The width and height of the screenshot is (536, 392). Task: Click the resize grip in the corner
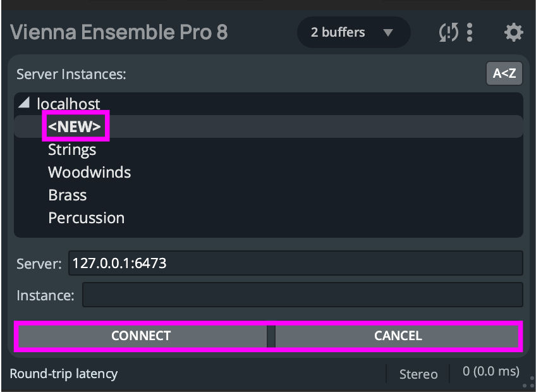tap(528, 384)
